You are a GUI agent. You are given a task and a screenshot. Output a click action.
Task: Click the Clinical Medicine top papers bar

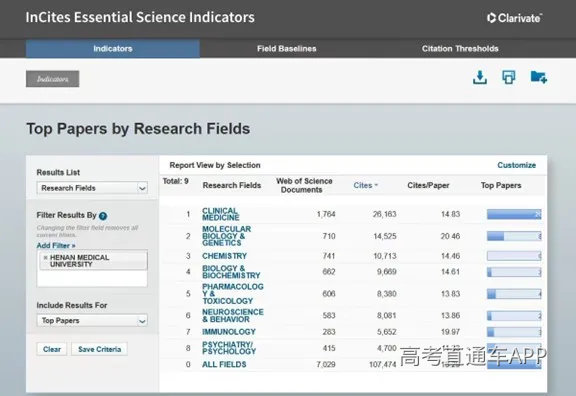[514, 214]
